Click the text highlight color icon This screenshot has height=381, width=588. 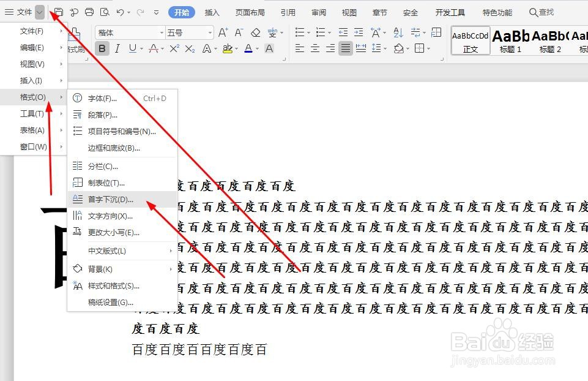pos(227,48)
